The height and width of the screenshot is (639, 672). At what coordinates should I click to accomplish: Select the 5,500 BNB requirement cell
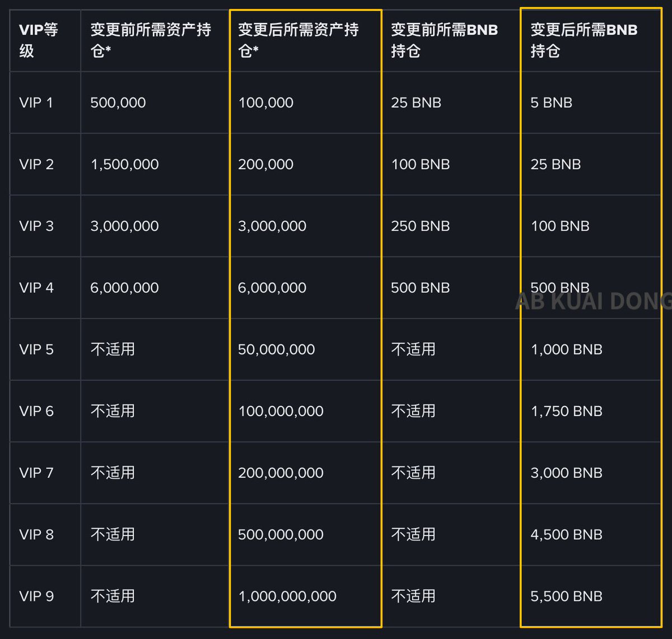point(566,596)
